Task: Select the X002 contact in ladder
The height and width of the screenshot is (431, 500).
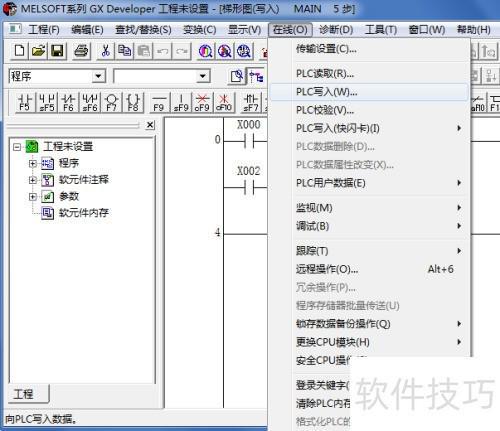Action: pos(249,187)
